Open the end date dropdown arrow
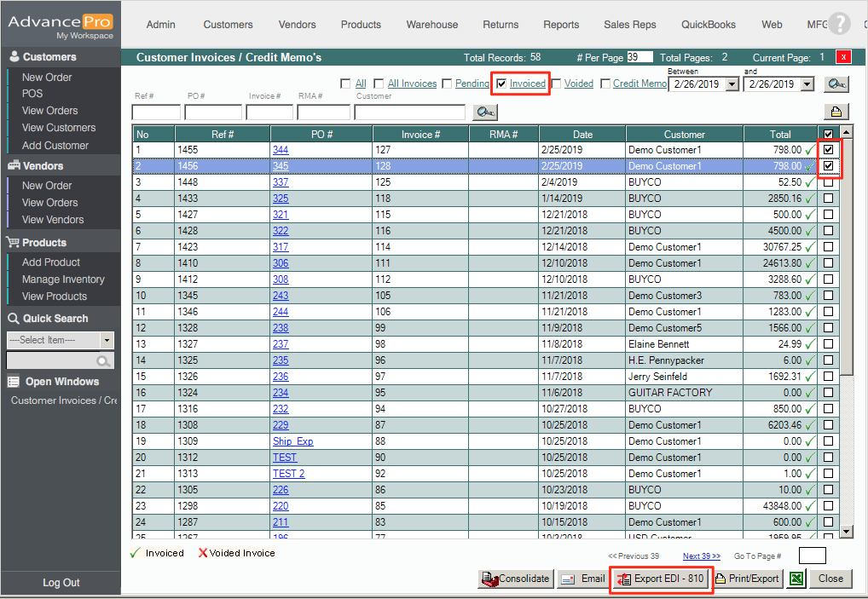This screenshot has height=599, width=868. coord(807,84)
